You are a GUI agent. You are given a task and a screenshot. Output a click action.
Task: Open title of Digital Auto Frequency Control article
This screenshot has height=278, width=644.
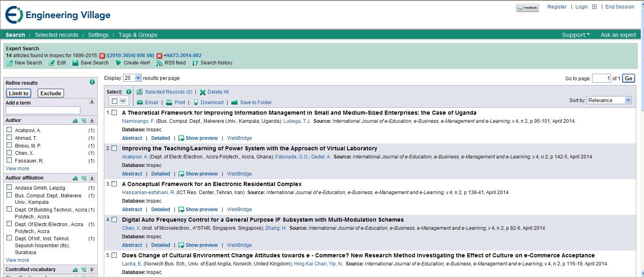point(263,220)
